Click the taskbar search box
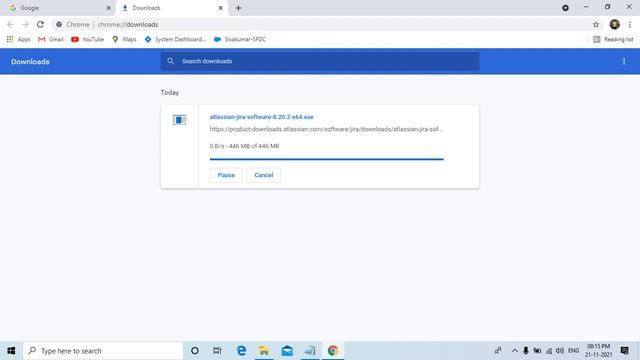This screenshot has height=360, width=640. click(x=103, y=351)
